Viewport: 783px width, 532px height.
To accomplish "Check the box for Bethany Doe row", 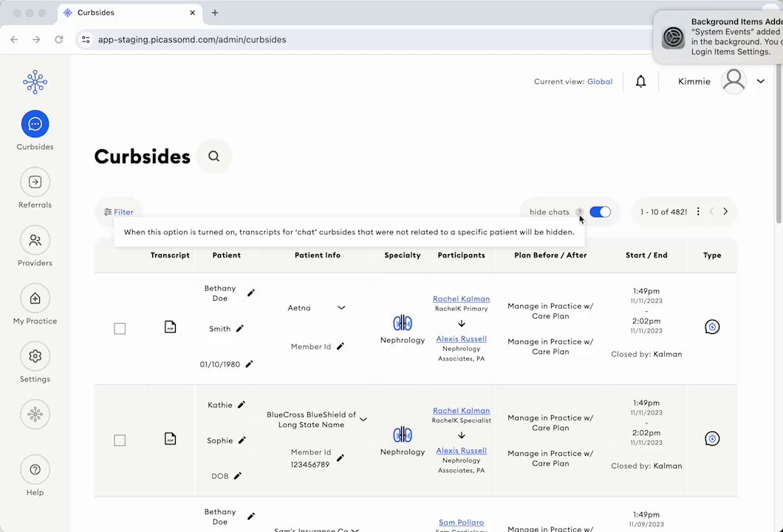I will click(120, 329).
